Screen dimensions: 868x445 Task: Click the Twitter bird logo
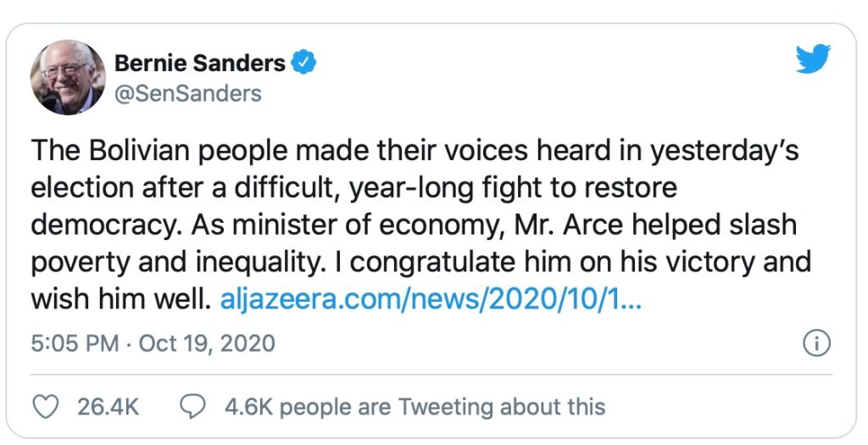(815, 61)
